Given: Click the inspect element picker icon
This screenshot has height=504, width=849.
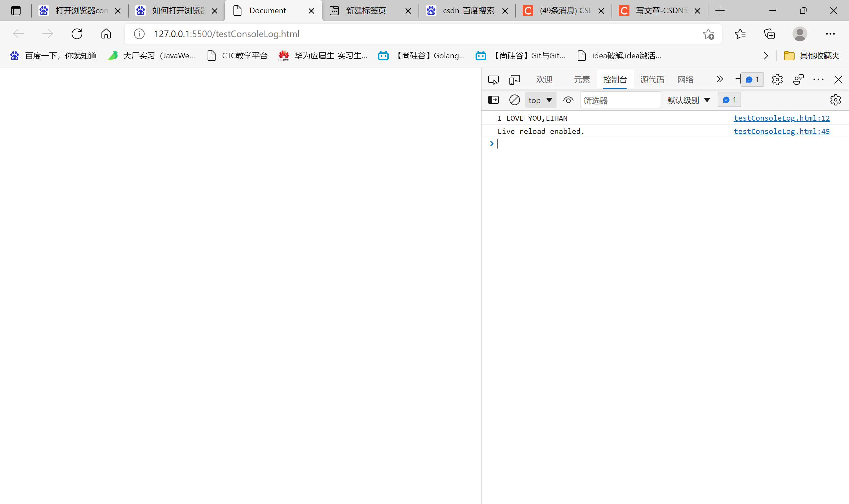Looking at the screenshot, I should [x=493, y=80].
